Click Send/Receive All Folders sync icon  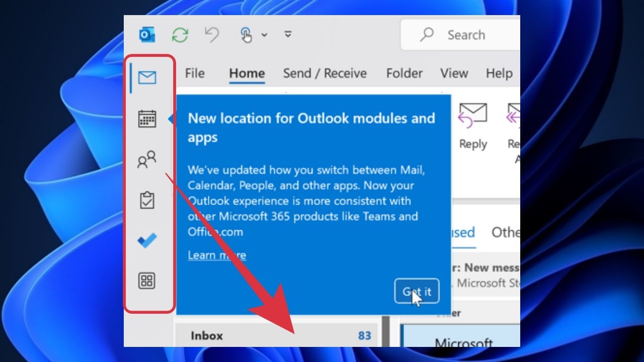180,35
